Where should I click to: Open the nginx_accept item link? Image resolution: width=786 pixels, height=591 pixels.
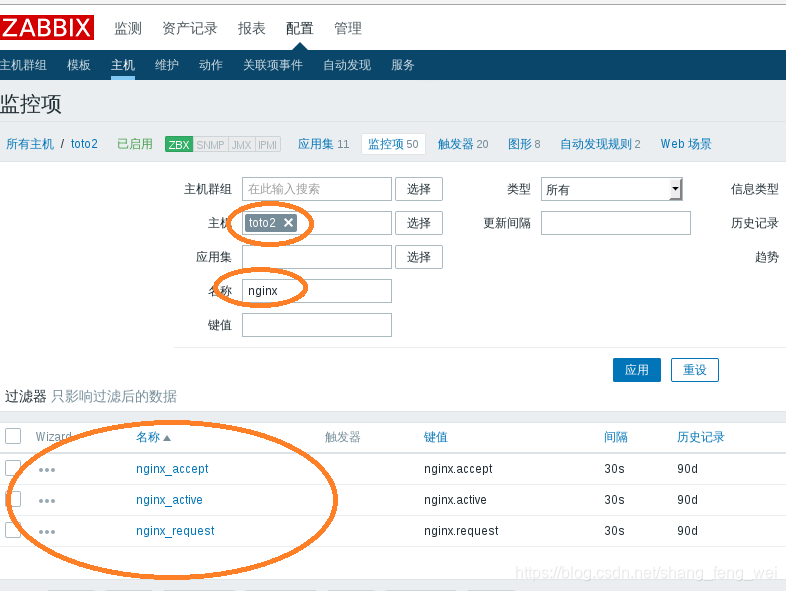pyautogui.click(x=172, y=469)
